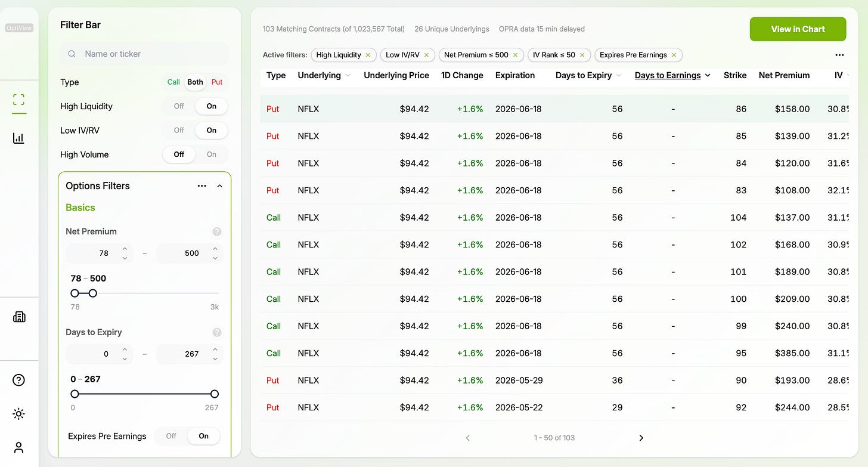Click the Net Premium slider left handle
This screenshot has height=467, width=868.
click(x=75, y=293)
